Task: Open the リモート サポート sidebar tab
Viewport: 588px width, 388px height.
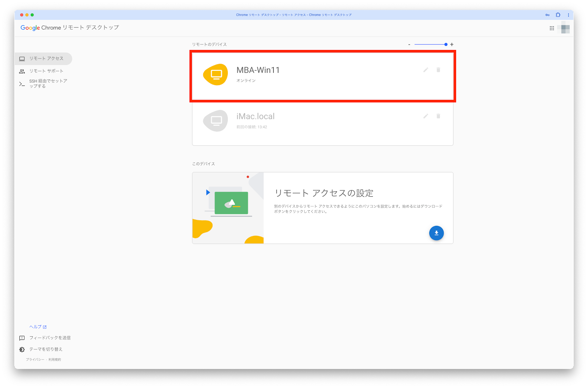Action: [43, 71]
